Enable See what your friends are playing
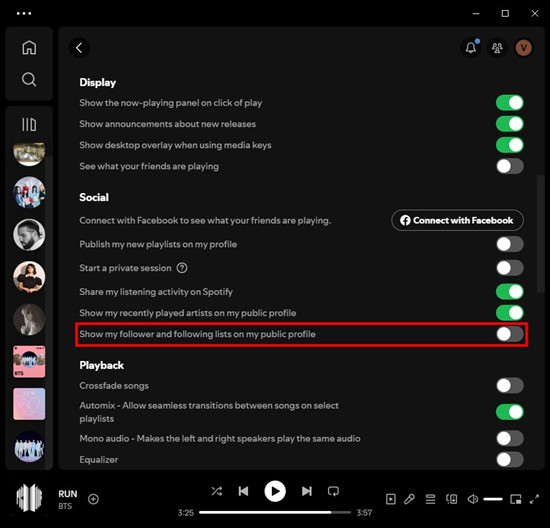Screen dimensions: 550x528 pyautogui.click(x=510, y=166)
